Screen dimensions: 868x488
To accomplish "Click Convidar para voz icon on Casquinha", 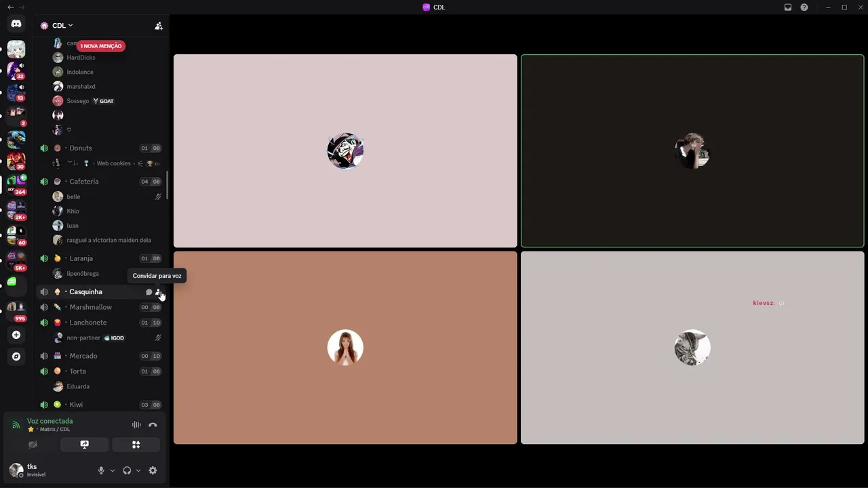I will [159, 292].
